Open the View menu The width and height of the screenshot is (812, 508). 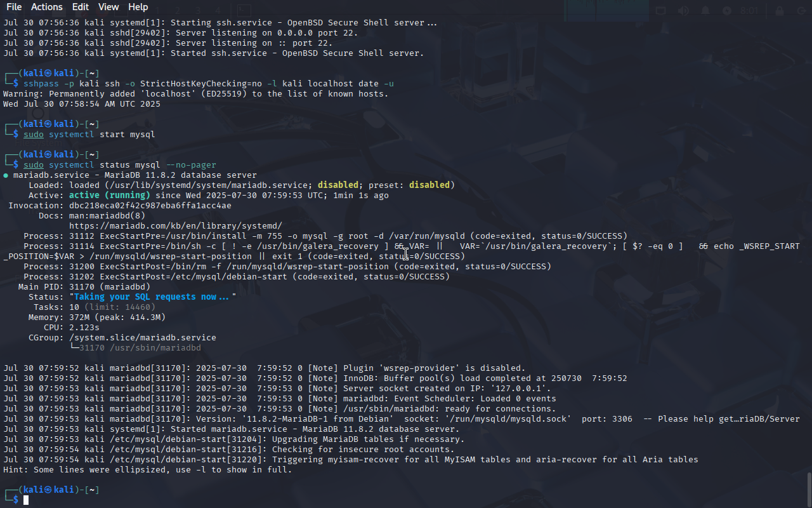pyautogui.click(x=108, y=7)
